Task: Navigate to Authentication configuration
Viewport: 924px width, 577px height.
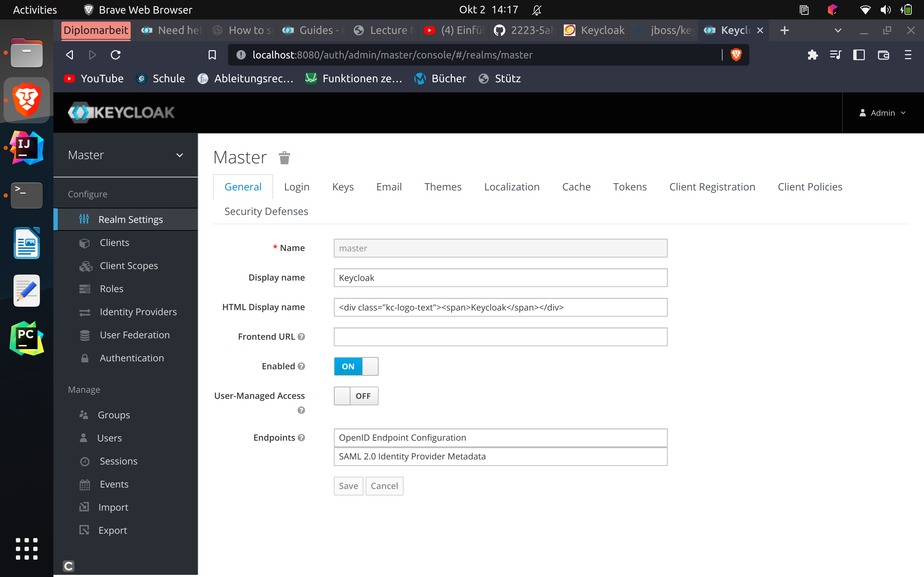Action: click(x=132, y=358)
